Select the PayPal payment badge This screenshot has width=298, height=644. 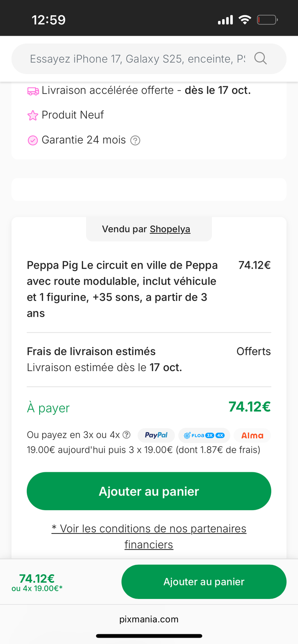click(156, 435)
